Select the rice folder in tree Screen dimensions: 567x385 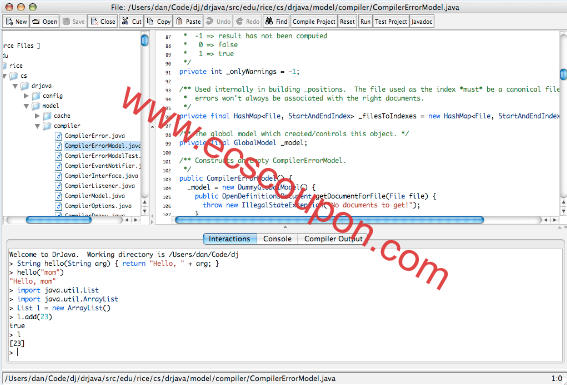point(16,66)
